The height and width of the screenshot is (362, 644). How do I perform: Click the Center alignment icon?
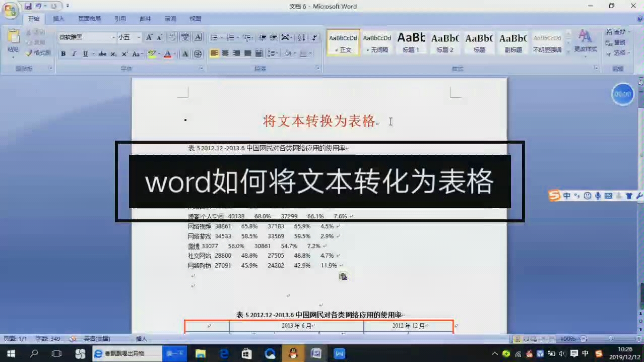point(226,53)
